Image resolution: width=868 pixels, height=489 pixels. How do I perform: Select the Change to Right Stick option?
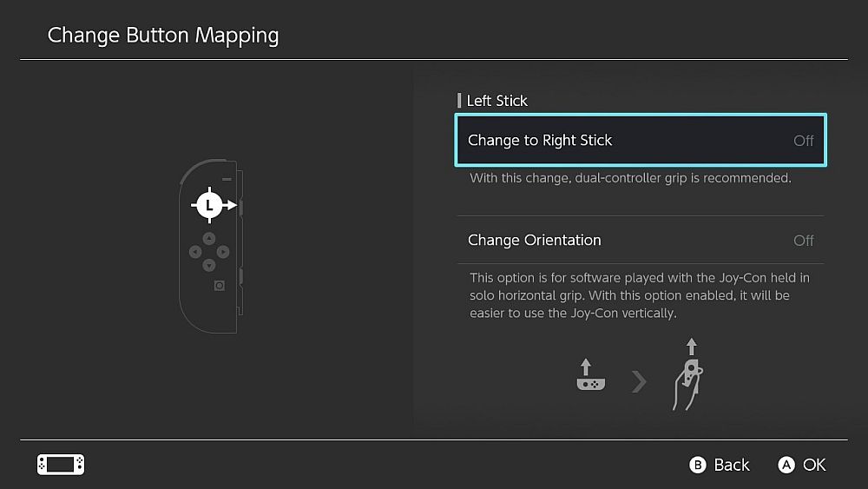tap(540, 141)
